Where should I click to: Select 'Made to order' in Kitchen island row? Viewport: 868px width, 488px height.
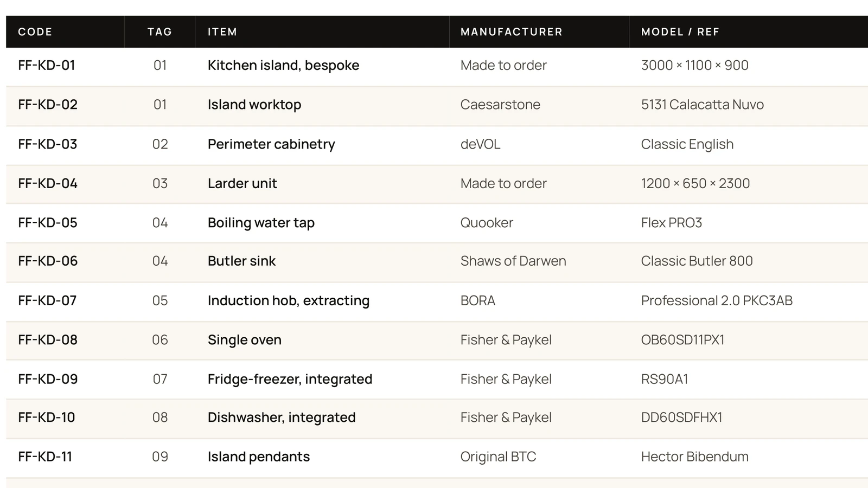coord(503,66)
